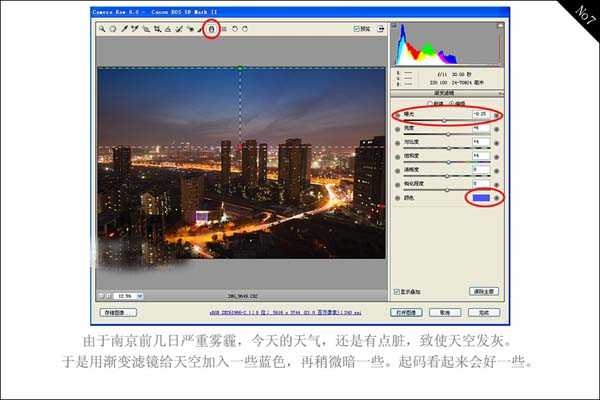600x400 pixels.
Task: Select the Hand tool
Action: [x=113, y=29]
